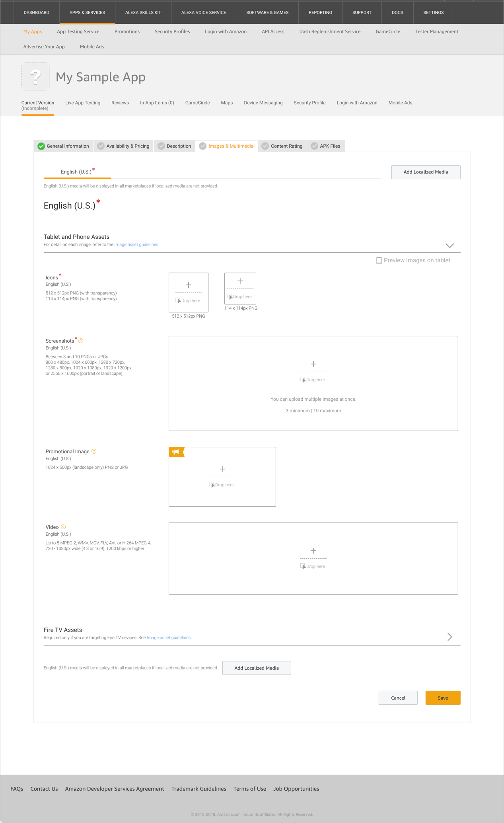Click the bottom Add Localized Media button
The height and width of the screenshot is (823, 504).
coord(257,668)
